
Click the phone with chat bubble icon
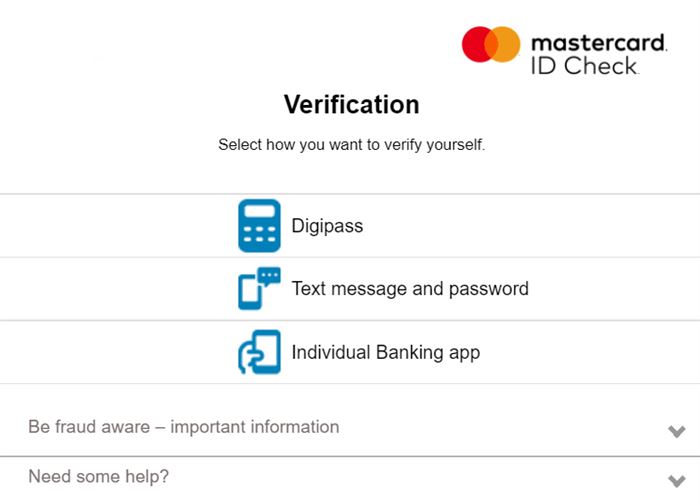point(259,288)
